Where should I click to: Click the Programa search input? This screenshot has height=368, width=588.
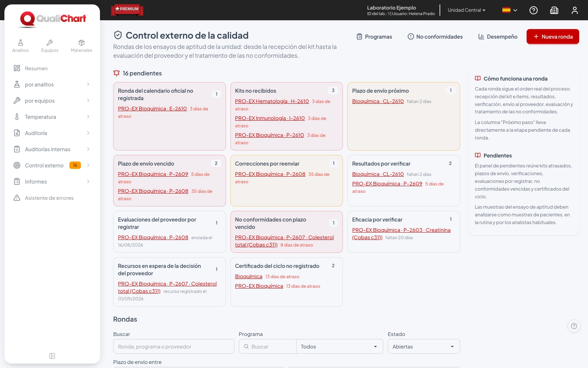click(x=268, y=347)
